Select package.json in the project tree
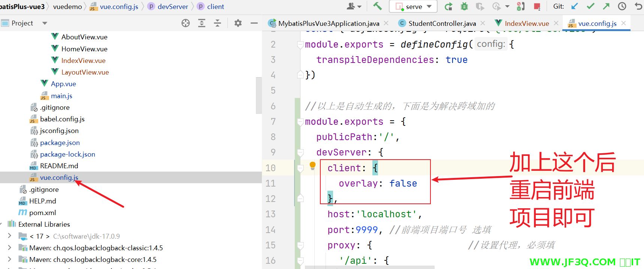Screen dimensions: 644x269 click(x=60, y=142)
